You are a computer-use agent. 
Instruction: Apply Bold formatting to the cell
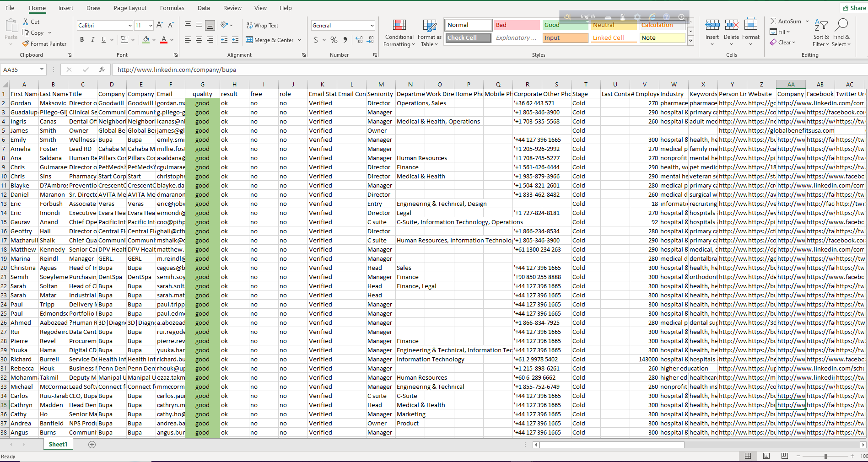[82, 40]
